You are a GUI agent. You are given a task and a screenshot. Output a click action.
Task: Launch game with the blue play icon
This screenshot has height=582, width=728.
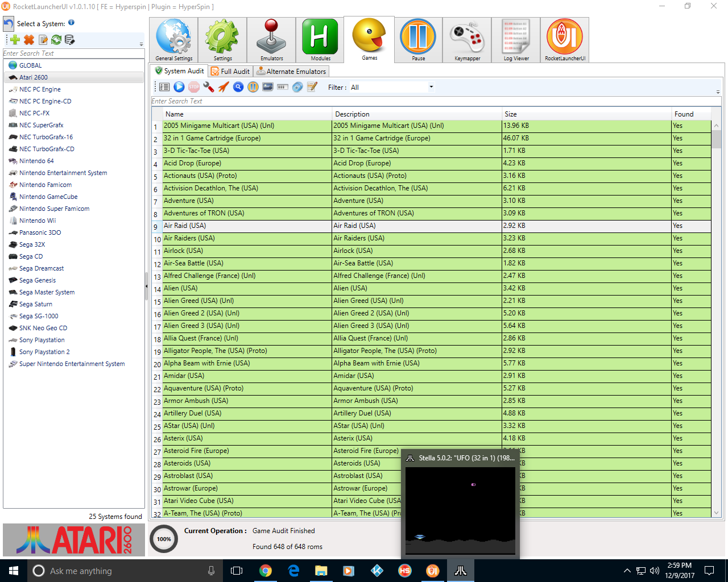(179, 87)
